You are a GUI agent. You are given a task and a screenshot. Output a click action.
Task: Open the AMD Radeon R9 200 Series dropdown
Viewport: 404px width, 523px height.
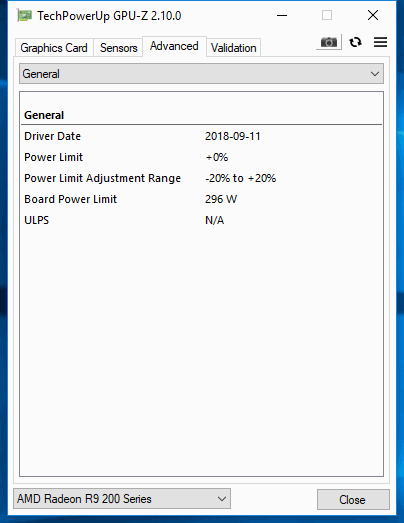pos(122,499)
